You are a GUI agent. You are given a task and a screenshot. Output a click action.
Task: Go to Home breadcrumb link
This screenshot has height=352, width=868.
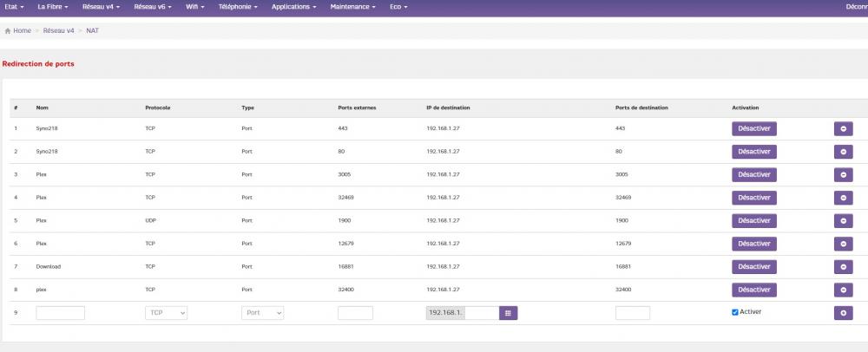pos(22,30)
